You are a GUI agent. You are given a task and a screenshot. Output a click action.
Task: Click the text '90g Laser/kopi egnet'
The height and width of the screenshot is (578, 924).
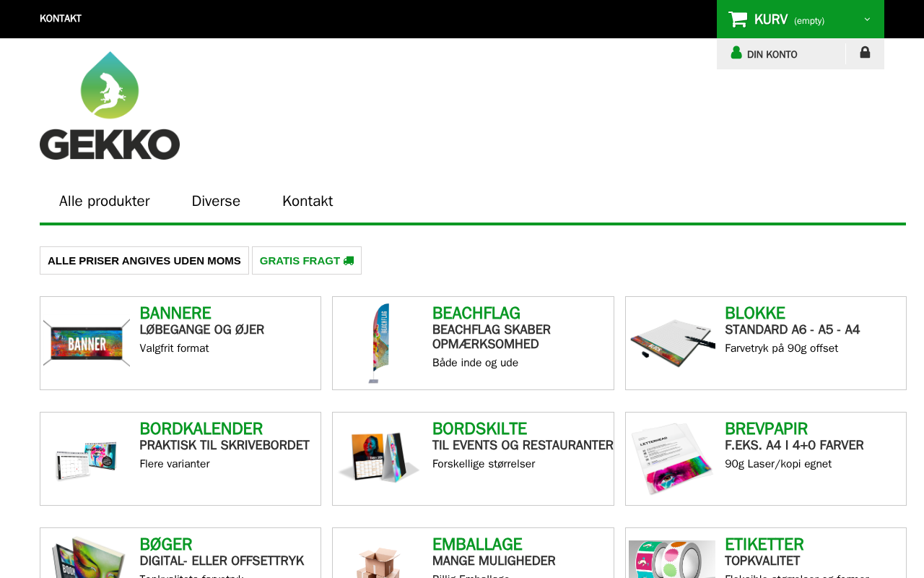(778, 464)
